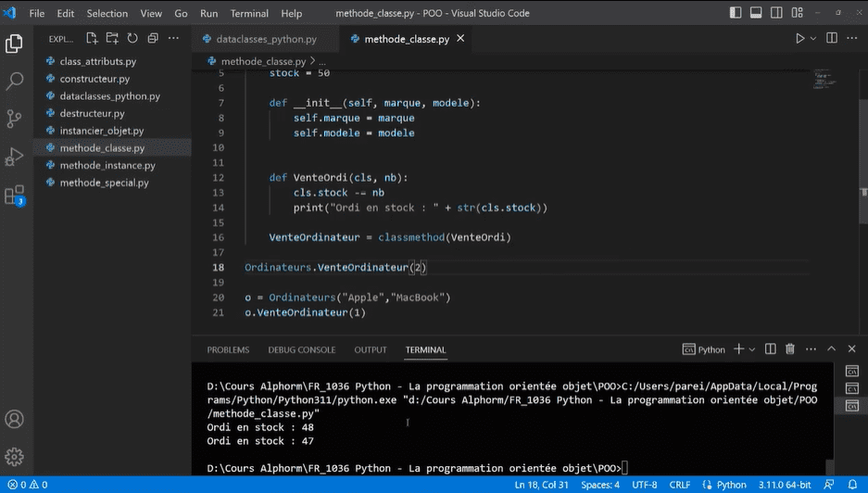Click the editor minimap
This screenshot has height=493, width=868.
824,79
